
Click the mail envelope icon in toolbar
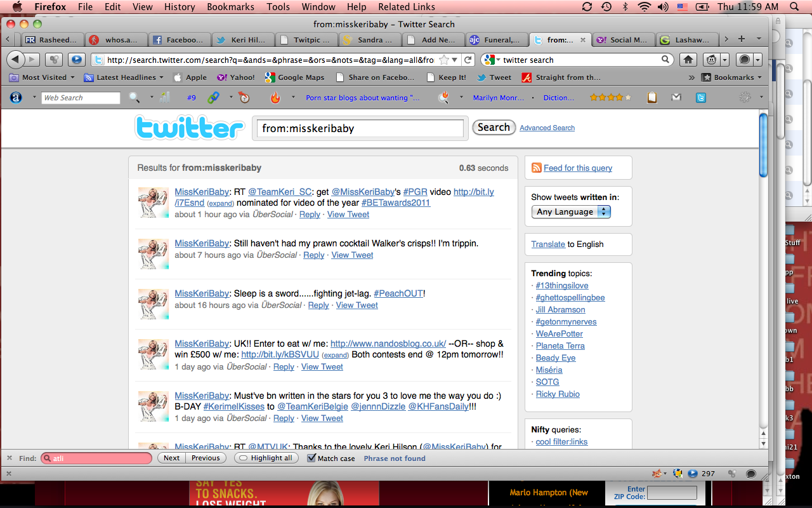676,98
